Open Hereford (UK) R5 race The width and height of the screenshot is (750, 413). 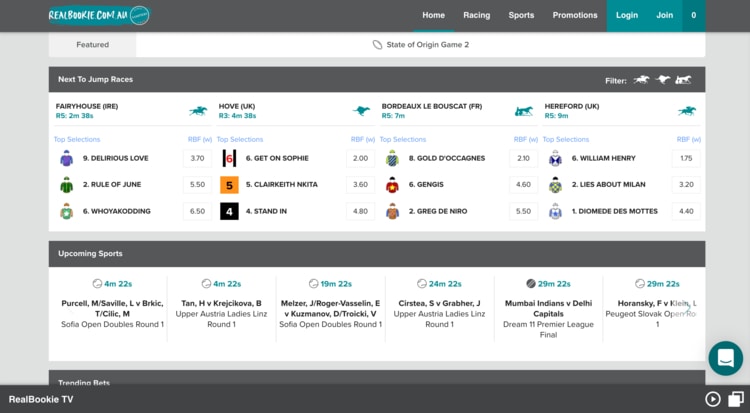point(622,111)
